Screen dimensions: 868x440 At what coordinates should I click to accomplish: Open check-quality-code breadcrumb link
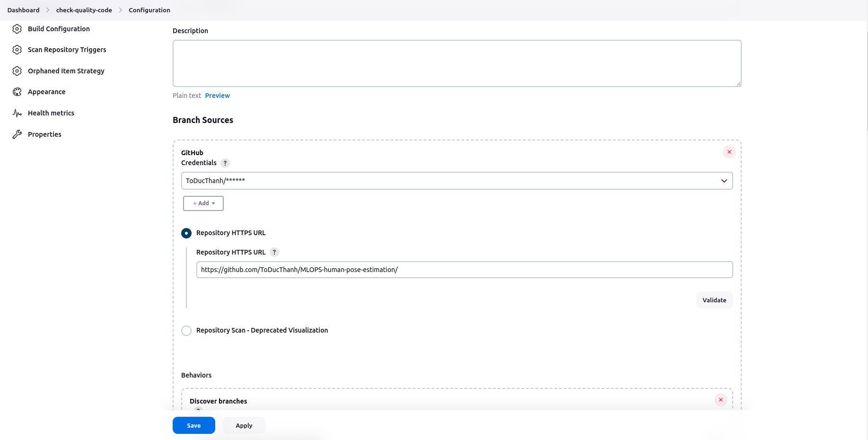tap(84, 10)
